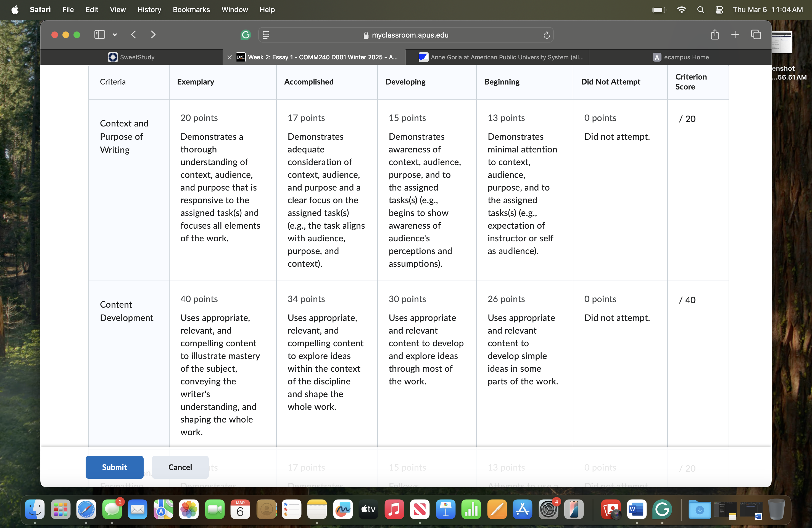Go back with the back arrow
Image resolution: width=812 pixels, height=528 pixels.
tap(134, 35)
